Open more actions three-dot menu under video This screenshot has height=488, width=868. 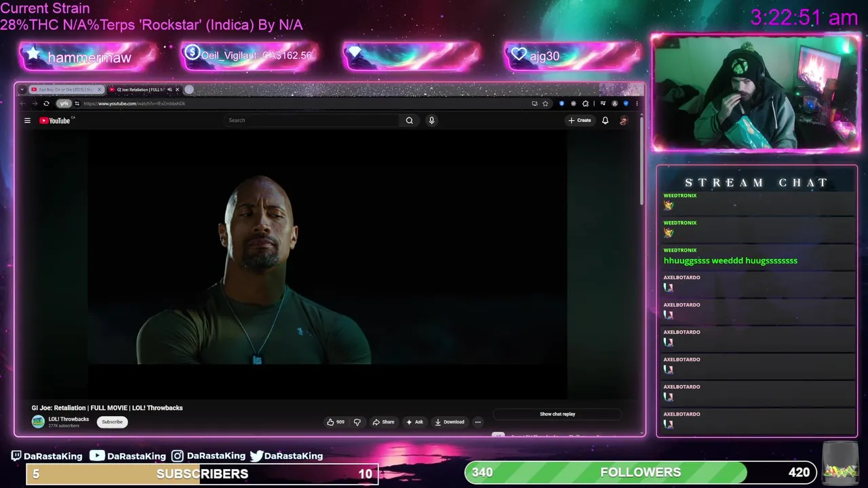pyautogui.click(x=477, y=422)
